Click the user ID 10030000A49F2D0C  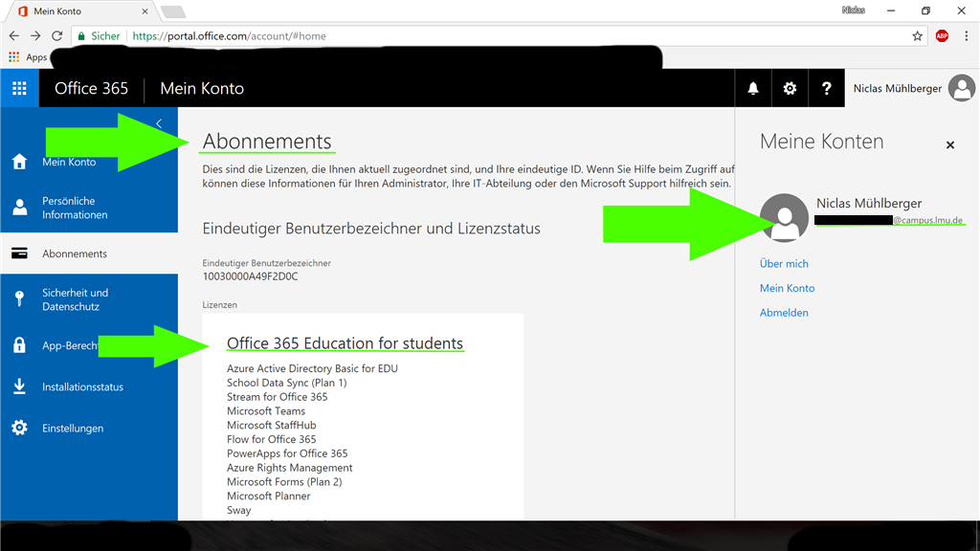coord(250,276)
